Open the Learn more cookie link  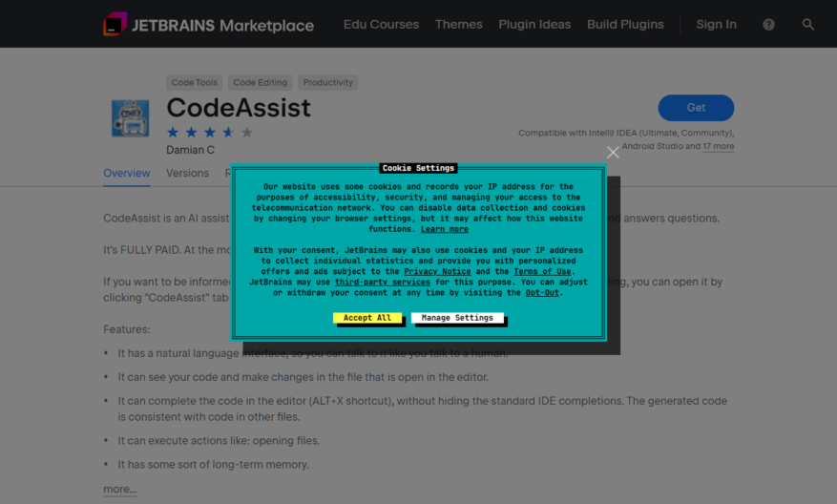click(444, 229)
